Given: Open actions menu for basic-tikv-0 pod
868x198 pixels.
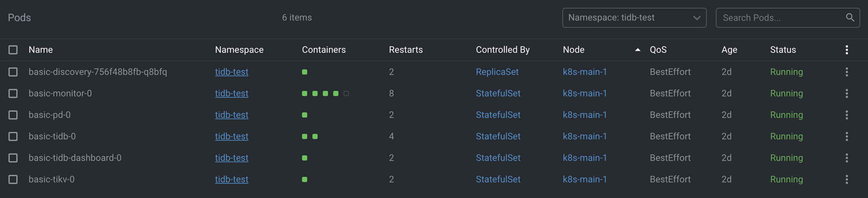Looking at the screenshot, I should (x=847, y=179).
